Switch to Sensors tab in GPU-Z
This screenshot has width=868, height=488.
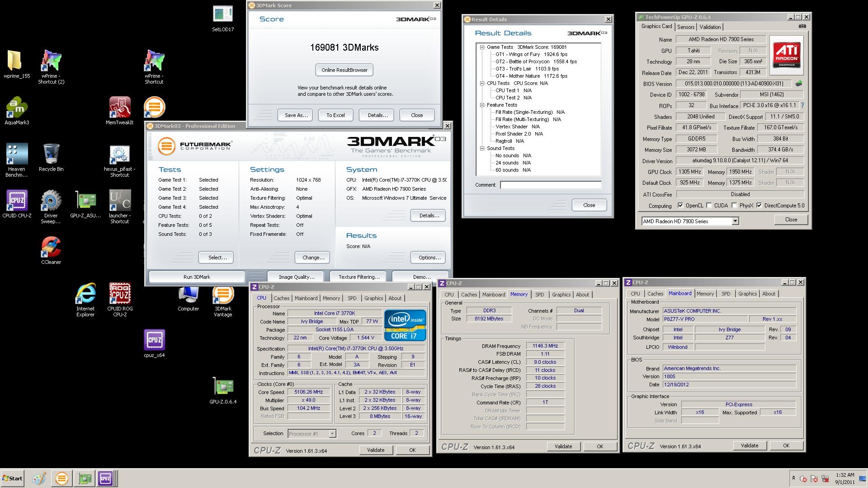tap(686, 27)
